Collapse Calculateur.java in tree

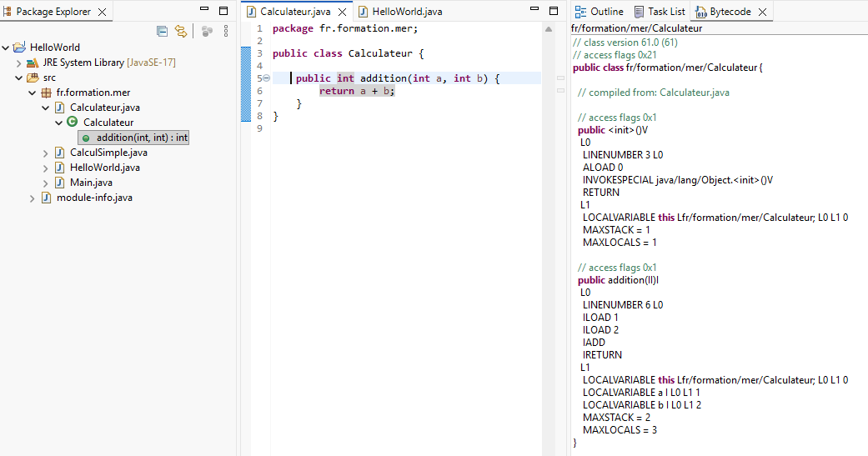click(45, 108)
